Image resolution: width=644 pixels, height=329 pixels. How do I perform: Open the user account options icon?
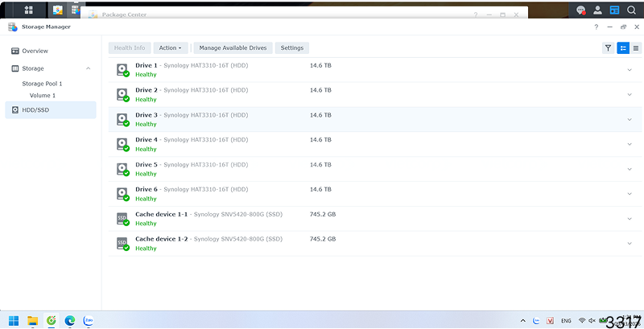(597, 10)
